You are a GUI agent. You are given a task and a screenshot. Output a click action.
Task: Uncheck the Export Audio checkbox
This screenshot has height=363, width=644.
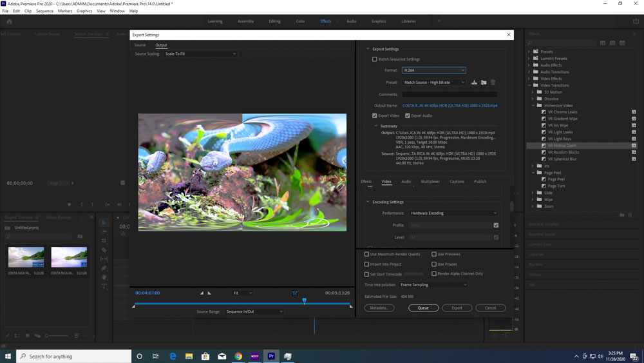(408, 116)
